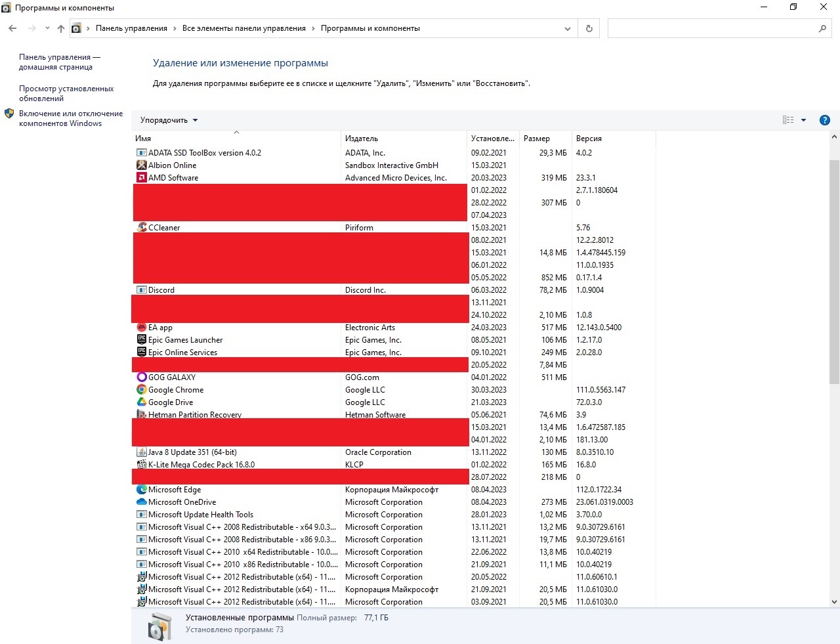Click publisher Sandbox Interactive GmbH
This screenshot has height=644, width=840.
pyautogui.click(x=392, y=165)
